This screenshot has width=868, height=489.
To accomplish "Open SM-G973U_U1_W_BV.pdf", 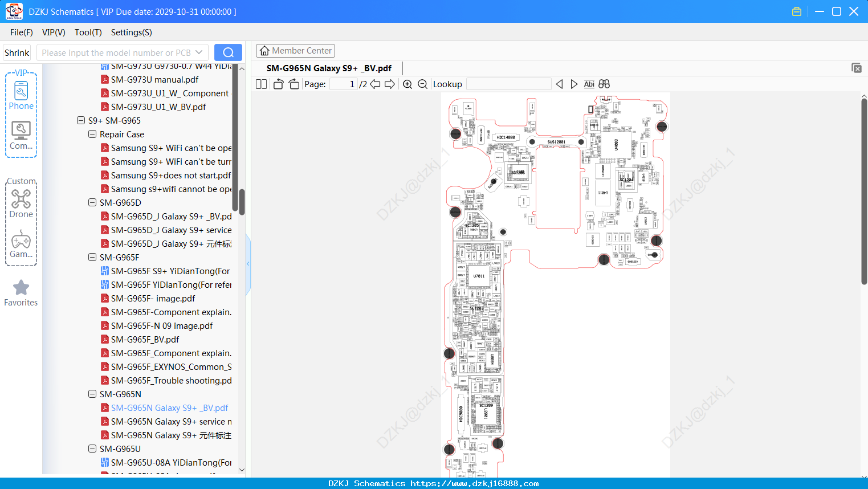I will pyautogui.click(x=158, y=107).
